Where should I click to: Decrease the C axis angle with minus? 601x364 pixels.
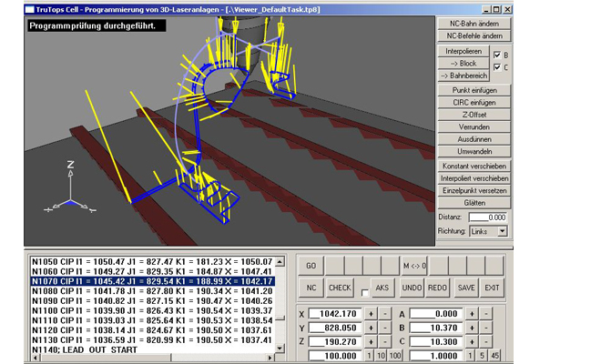click(x=486, y=339)
